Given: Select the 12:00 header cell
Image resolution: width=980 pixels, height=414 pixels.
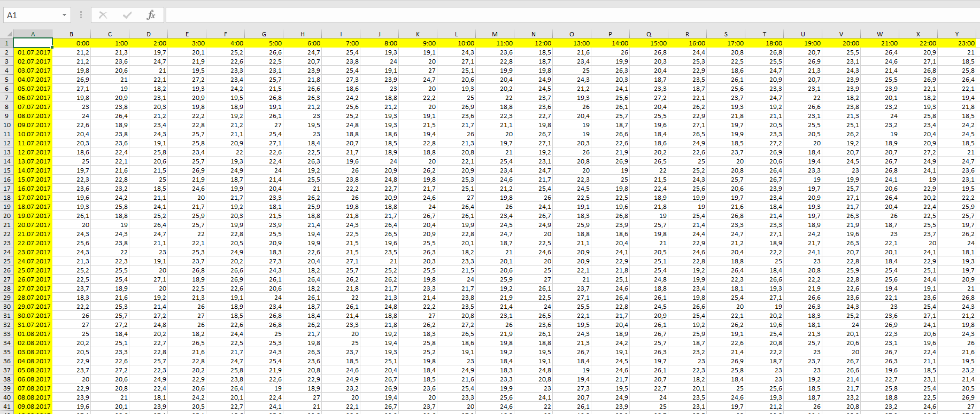Looking at the screenshot, I should 534,43.
